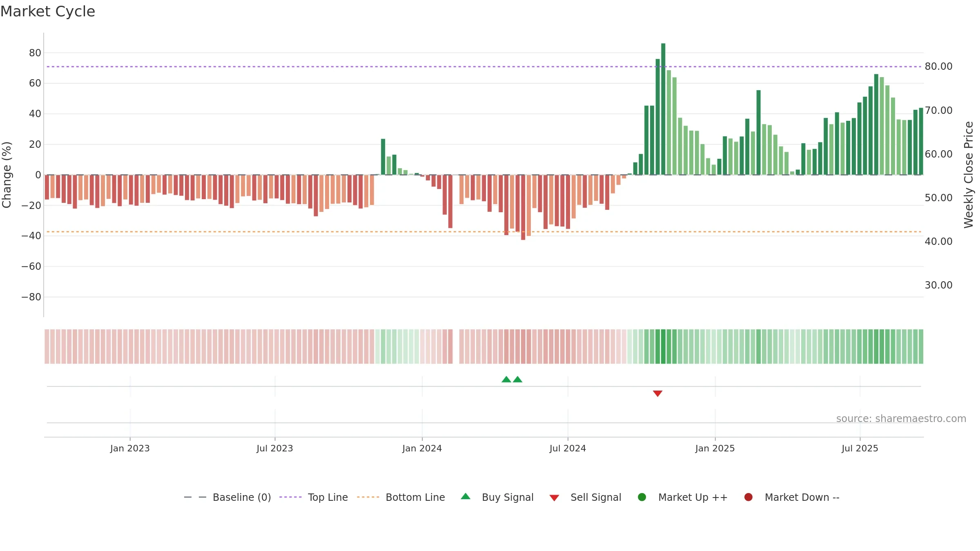Click the purple dotted Top Line legend sample

pyautogui.click(x=290, y=497)
